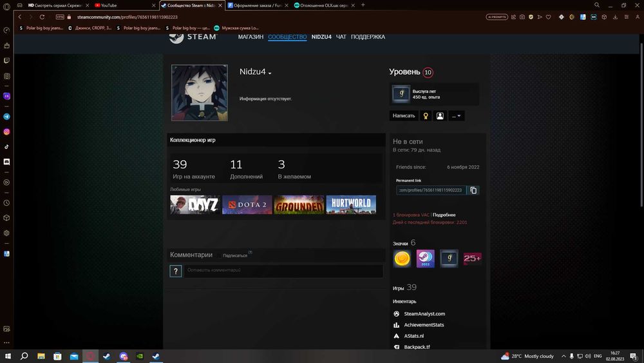Viewport: 644px width, 363px height.
Task: Switch to the 'Оформление заказа' tab
Action: click(x=257, y=5)
